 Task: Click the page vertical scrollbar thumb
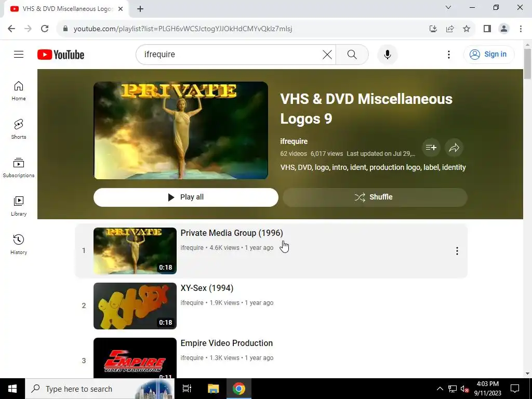click(527, 64)
